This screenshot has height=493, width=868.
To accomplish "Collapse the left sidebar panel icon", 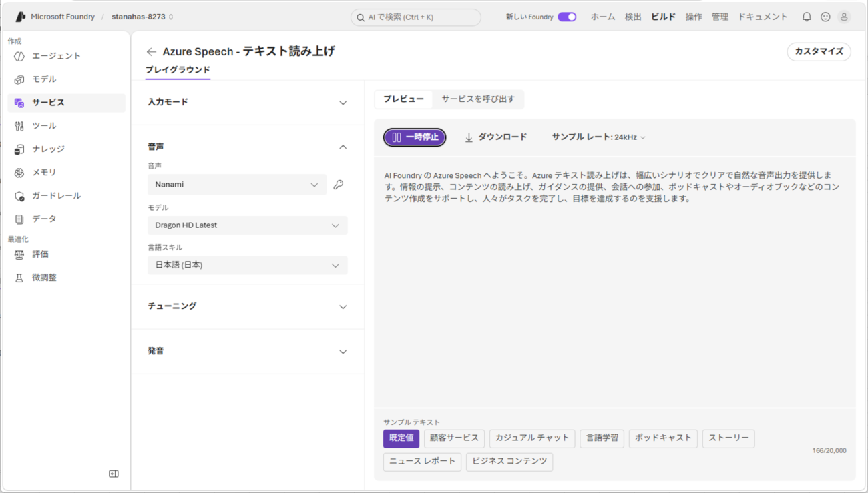I will click(x=114, y=474).
